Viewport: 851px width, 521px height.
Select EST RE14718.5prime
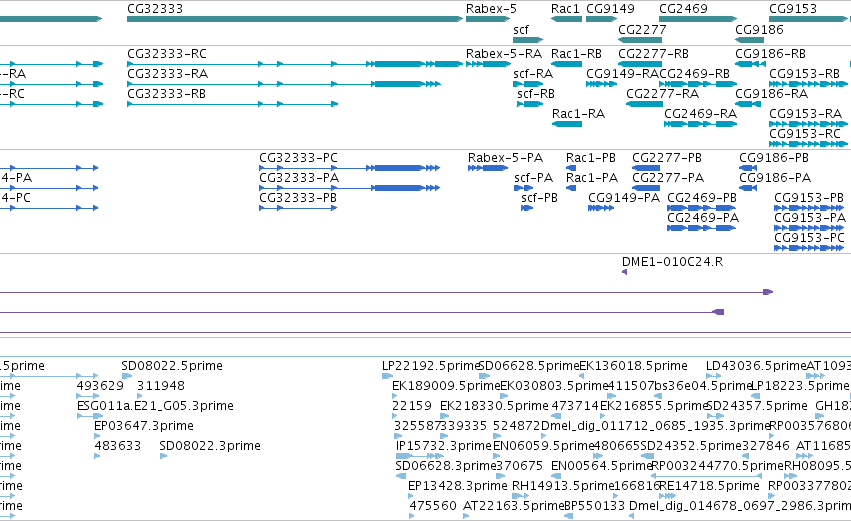tap(668, 496)
